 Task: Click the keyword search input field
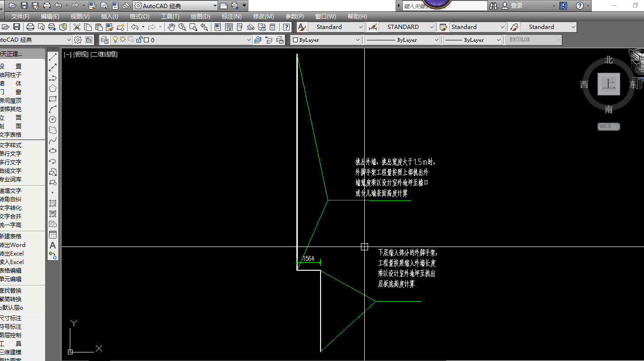point(445,6)
